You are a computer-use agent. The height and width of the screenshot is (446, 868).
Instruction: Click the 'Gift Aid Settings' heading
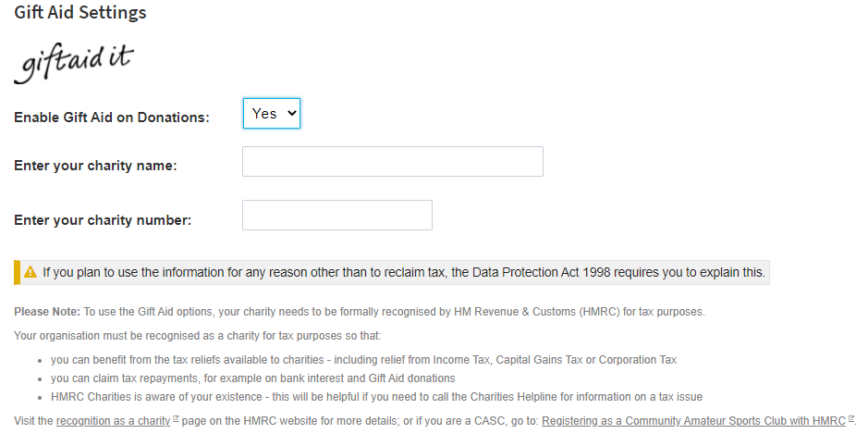point(80,13)
